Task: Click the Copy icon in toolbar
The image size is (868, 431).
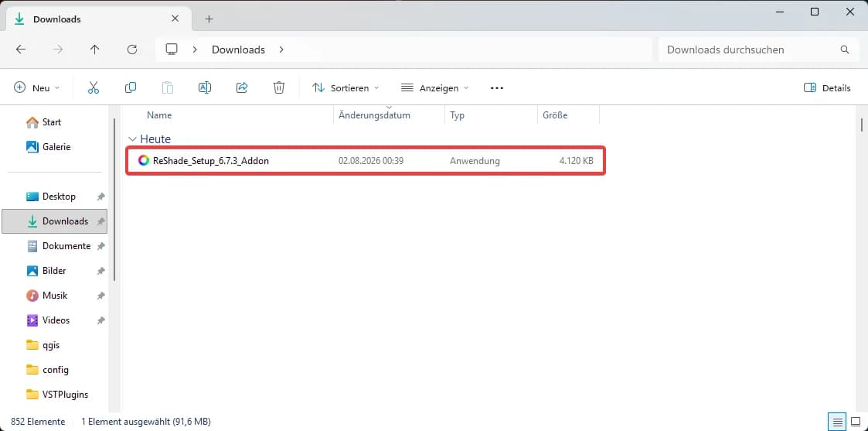Action: point(131,87)
